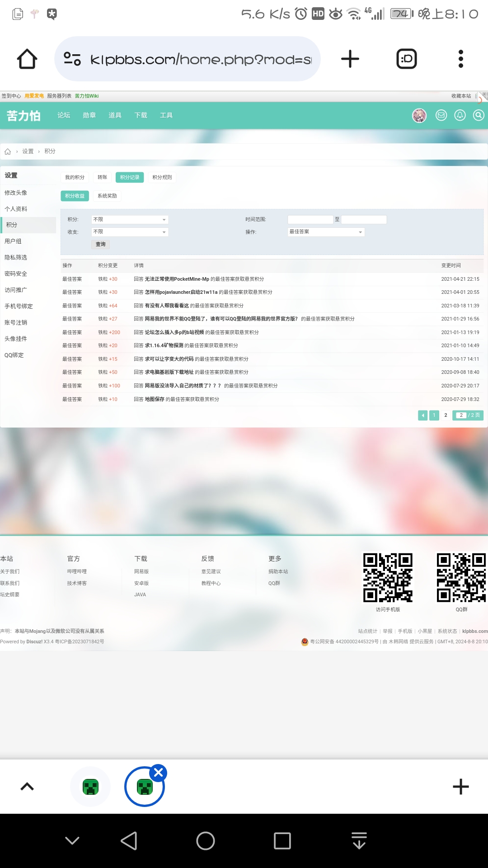Open the user avatar in site header
This screenshot has width=488, height=868.
(419, 116)
